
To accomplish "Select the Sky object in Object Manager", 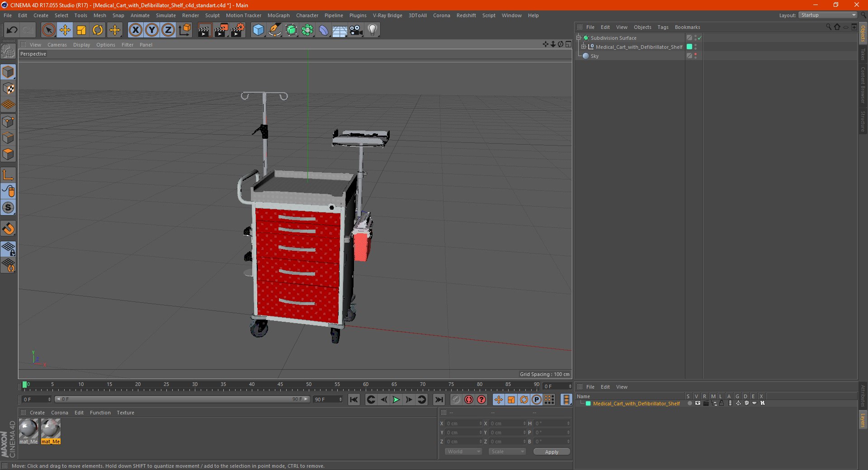I will click(x=594, y=56).
